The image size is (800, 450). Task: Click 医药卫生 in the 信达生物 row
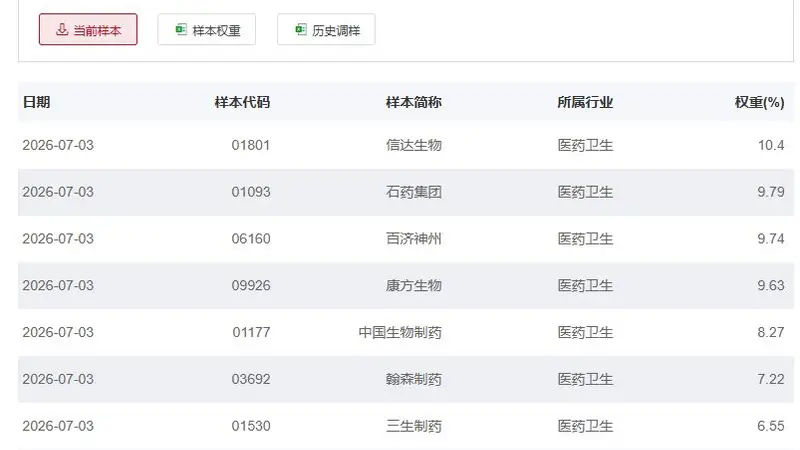click(585, 145)
